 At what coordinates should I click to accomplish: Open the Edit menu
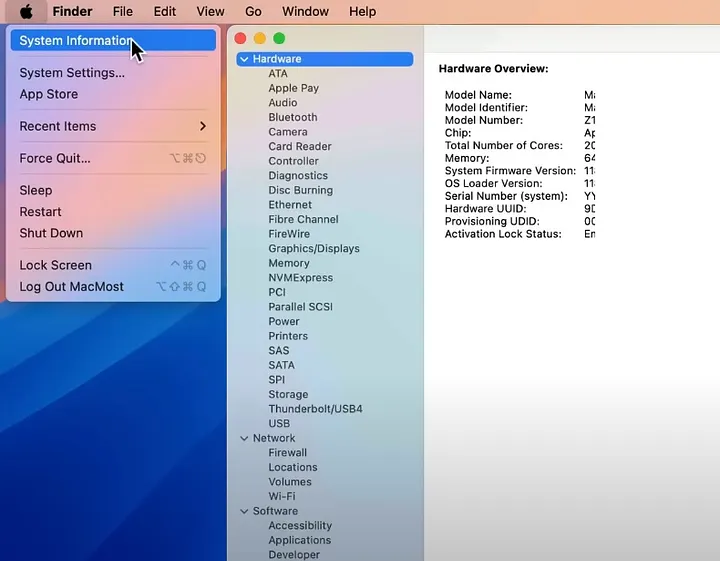[x=165, y=11]
